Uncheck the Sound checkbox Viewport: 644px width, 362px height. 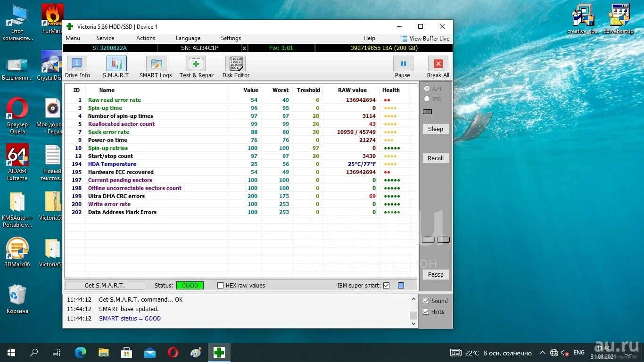[x=426, y=301]
